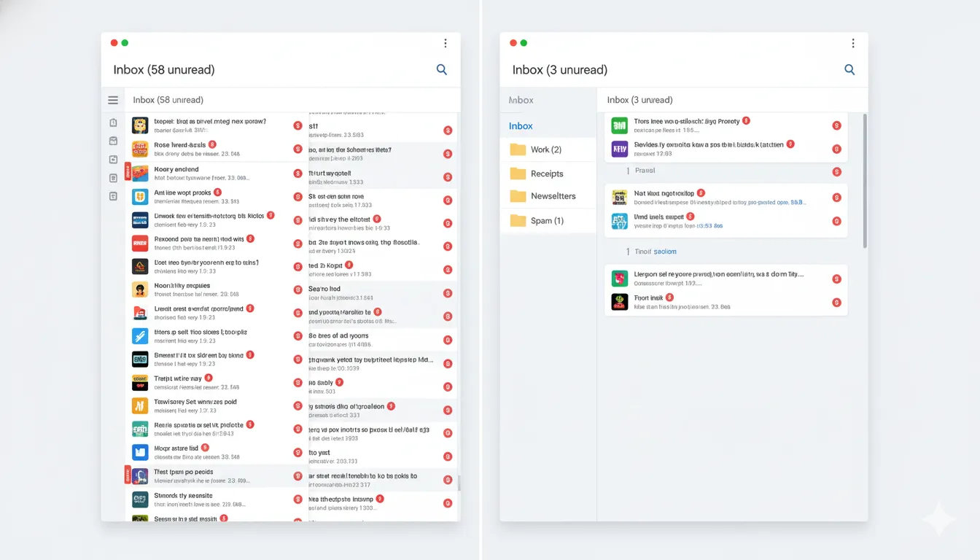
Task: Click the avatar beside 'Treipt wtire nay'
Action: point(140,382)
